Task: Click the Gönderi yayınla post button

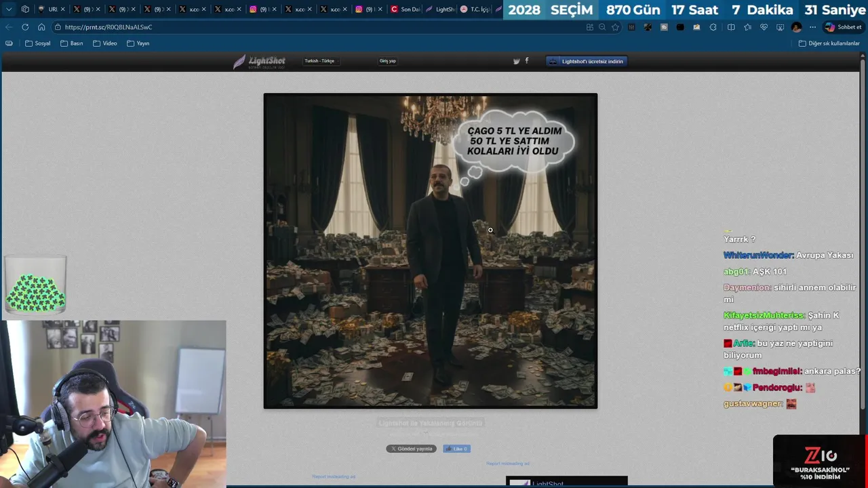Action: pyautogui.click(x=411, y=449)
